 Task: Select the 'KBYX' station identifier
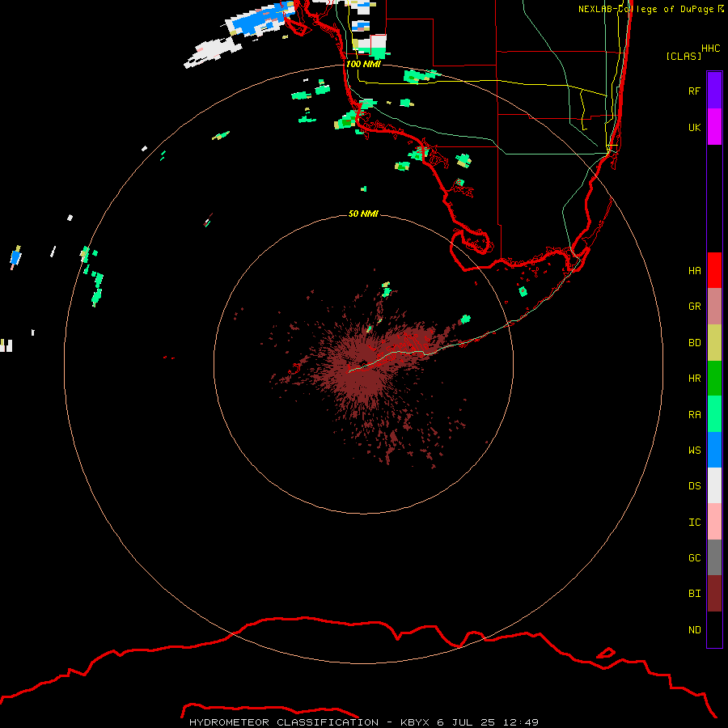tap(415, 722)
